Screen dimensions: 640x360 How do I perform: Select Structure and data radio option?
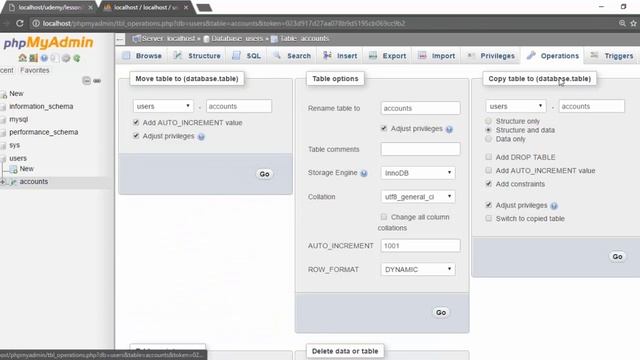(488, 130)
